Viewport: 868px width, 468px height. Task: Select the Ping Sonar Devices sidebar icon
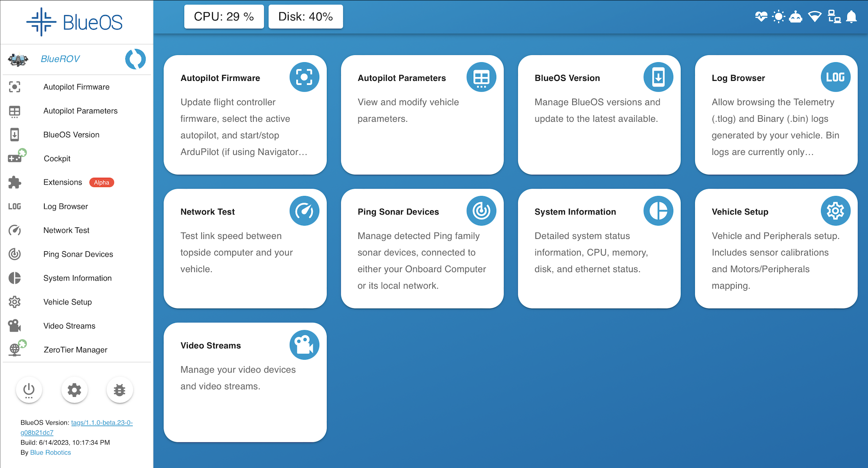15,254
